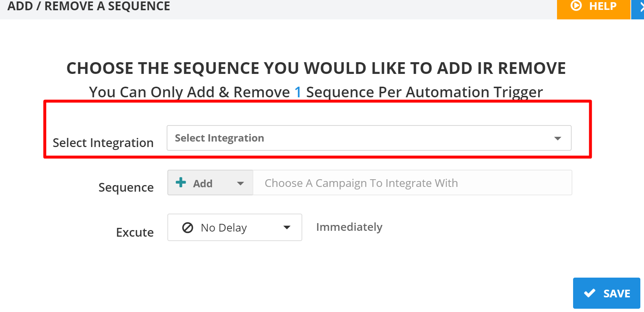
Task: Click the green plus icon beside Add
Action: coord(181,182)
